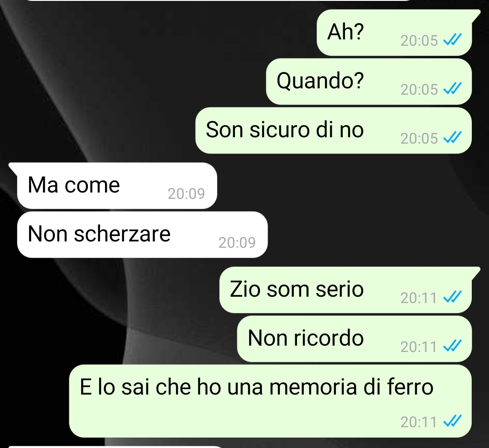Image resolution: width=489 pixels, height=448 pixels.
Task: Select the 'Non scherzare' received message
Action: [x=142, y=235]
